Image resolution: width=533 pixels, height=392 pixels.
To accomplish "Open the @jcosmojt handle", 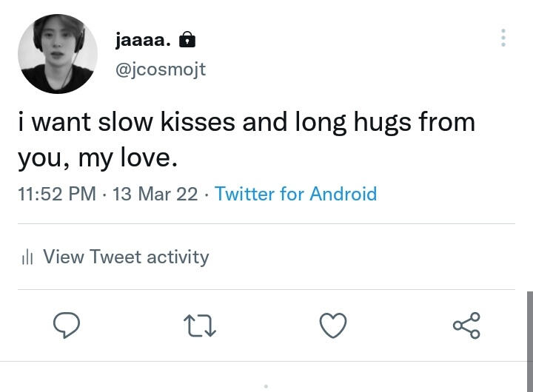I will click(x=160, y=69).
